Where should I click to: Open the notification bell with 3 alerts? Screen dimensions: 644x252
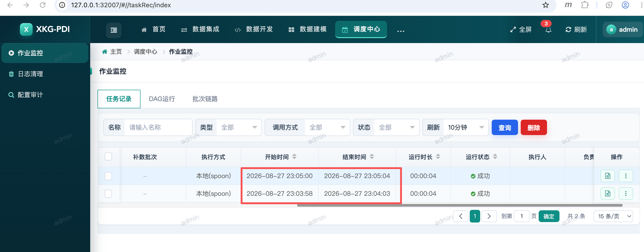pos(548,29)
